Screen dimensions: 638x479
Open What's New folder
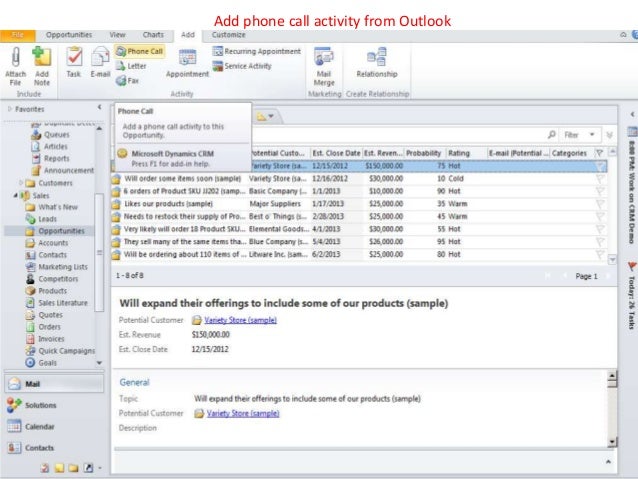[x=51, y=207]
